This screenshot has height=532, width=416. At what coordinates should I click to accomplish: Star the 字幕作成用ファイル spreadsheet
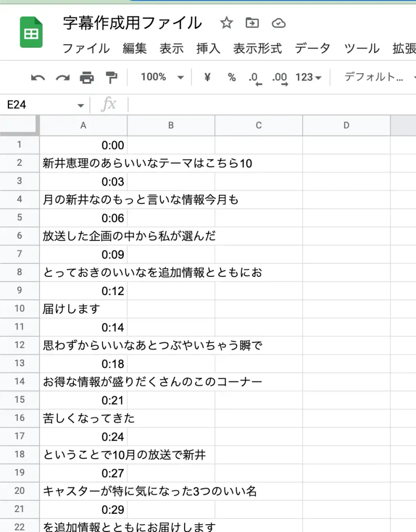(226, 23)
